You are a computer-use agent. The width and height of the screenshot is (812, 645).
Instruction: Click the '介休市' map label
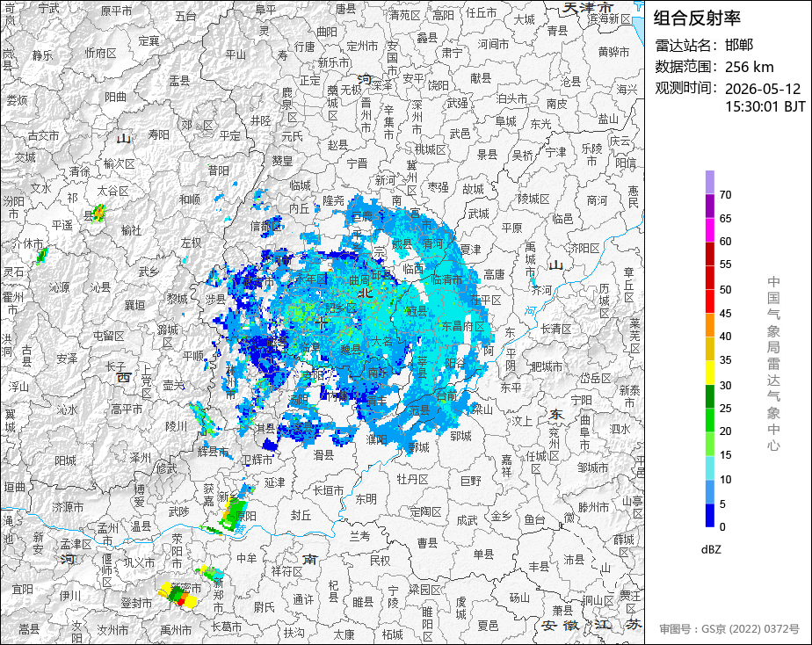[27, 243]
